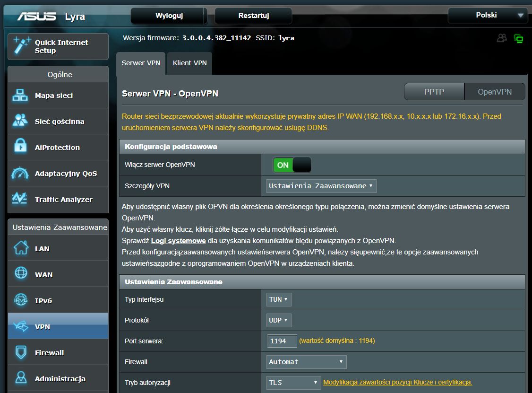
Task: Click the second Ustawienia Zaawansowane table header
Action: (322, 282)
